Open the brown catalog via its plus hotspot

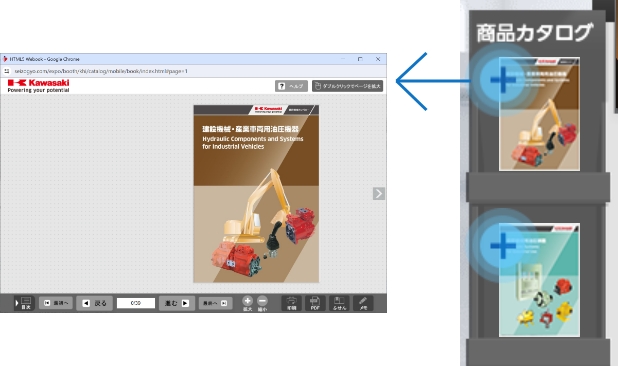(503, 80)
